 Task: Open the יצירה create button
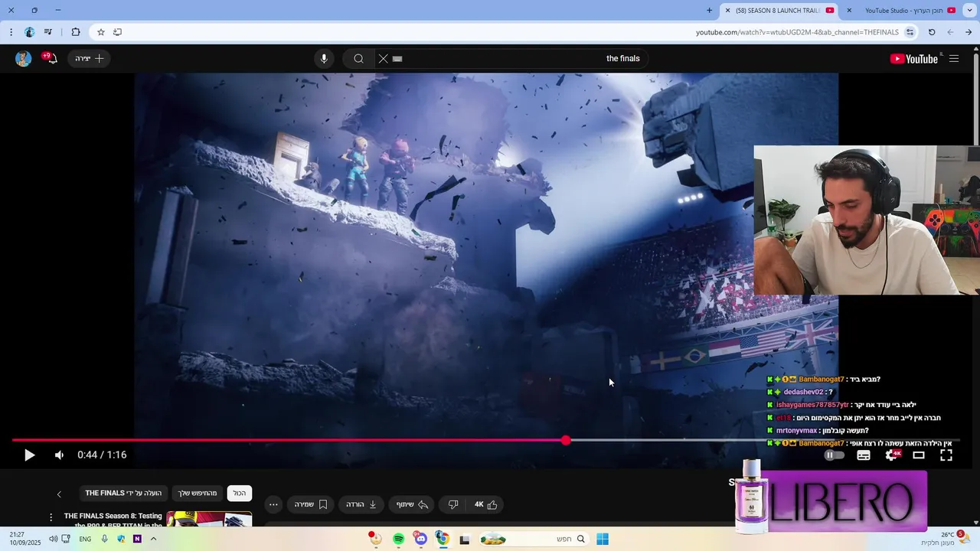coord(89,59)
